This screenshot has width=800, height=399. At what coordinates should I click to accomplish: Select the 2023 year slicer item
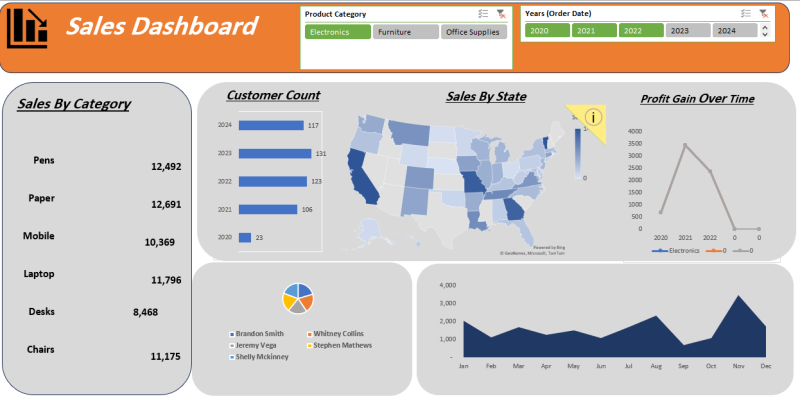[x=688, y=31]
